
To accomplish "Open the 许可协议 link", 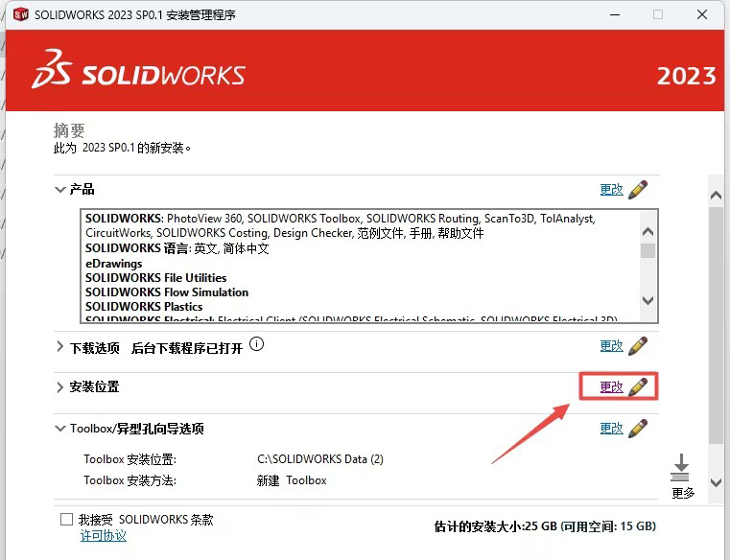I will (104, 536).
